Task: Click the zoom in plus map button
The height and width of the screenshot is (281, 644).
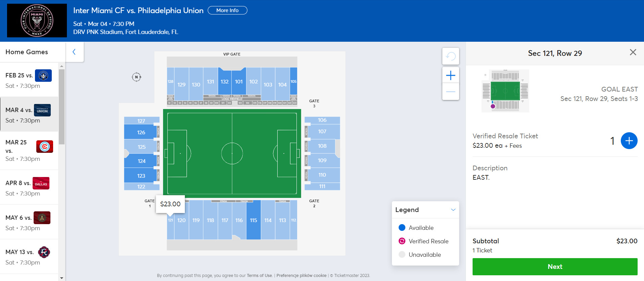Action: click(x=450, y=75)
